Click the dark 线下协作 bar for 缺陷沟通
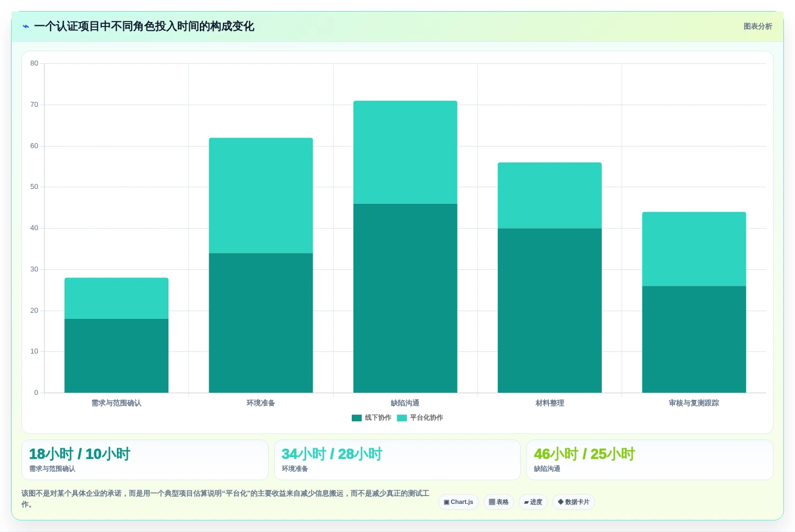The image size is (795, 532). (x=405, y=298)
